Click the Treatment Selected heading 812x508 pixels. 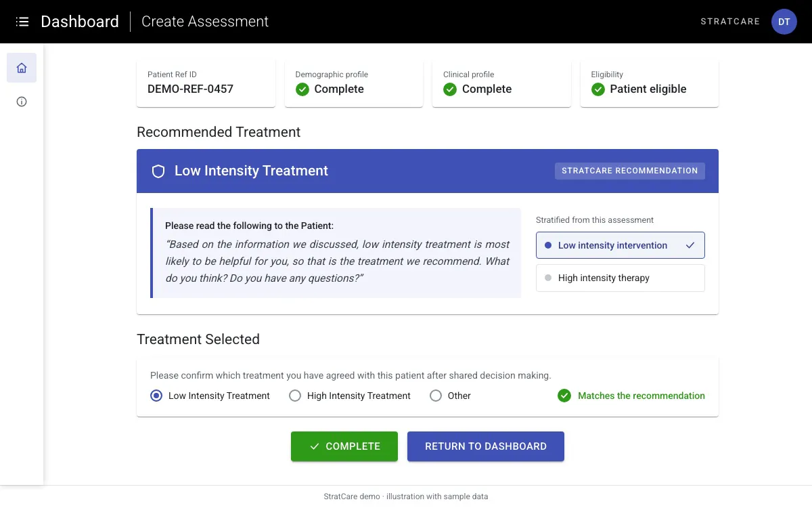pyautogui.click(x=198, y=339)
